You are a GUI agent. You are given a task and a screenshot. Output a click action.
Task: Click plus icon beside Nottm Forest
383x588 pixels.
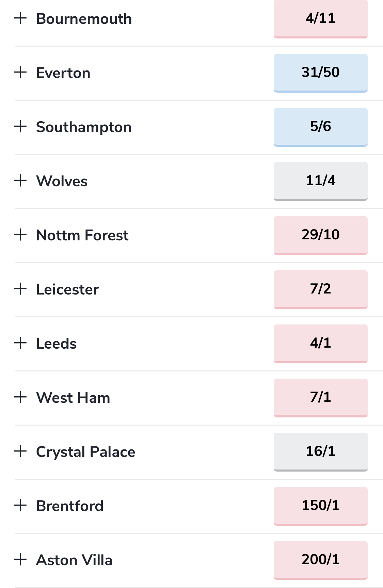pos(20,235)
